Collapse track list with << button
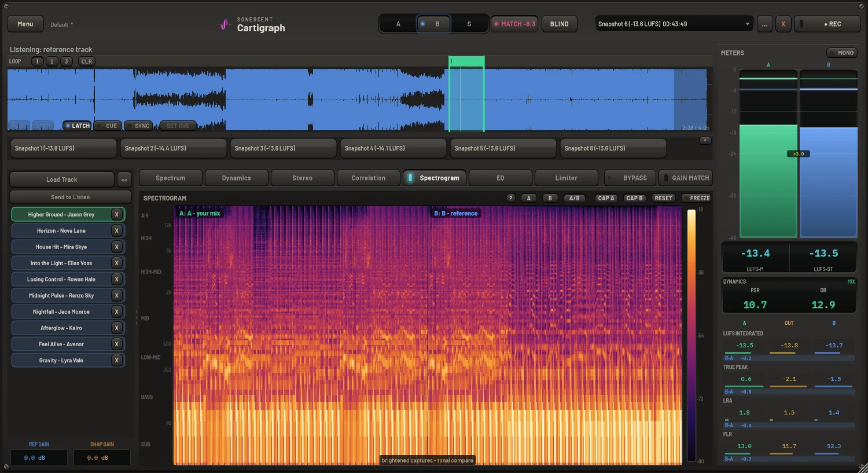Viewport: 868px width, 473px height. [124, 179]
